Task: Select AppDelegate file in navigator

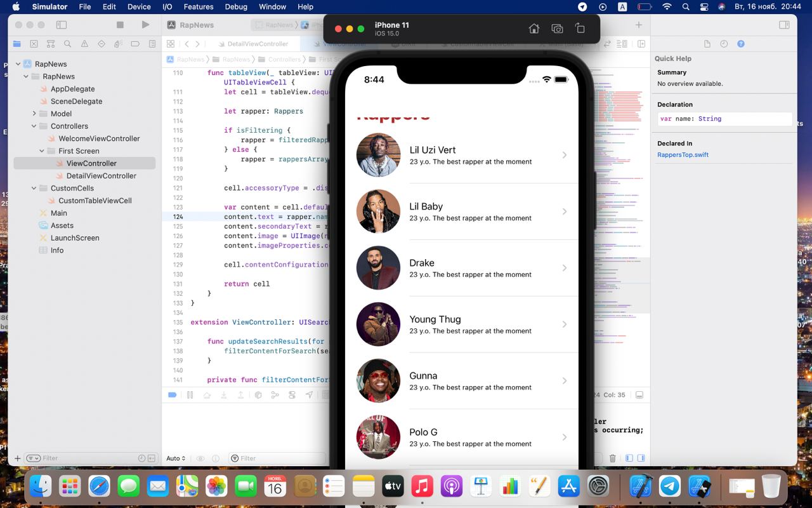Action: coord(72,89)
